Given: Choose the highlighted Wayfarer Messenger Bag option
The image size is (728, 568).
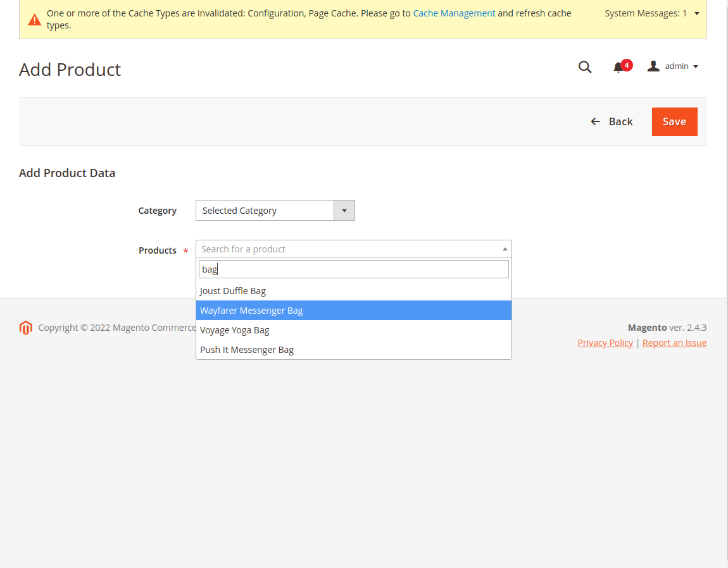Looking at the screenshot, I should tap(252, 311).
